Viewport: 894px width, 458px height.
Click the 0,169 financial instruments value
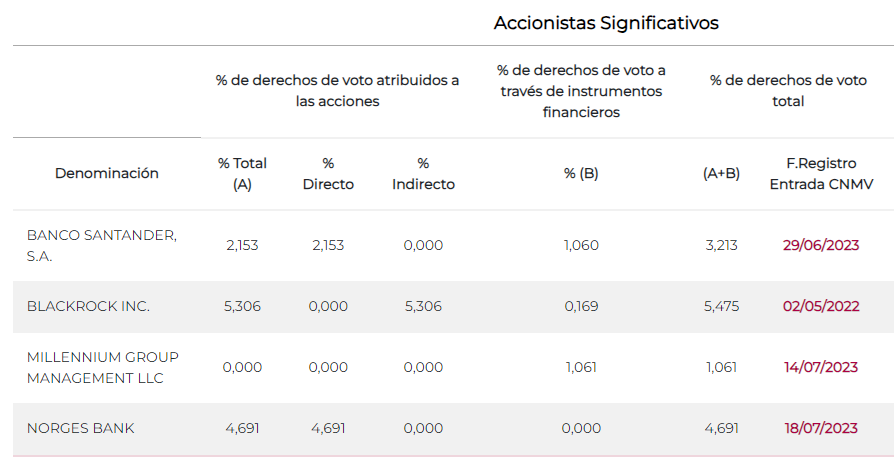[581, 306]
